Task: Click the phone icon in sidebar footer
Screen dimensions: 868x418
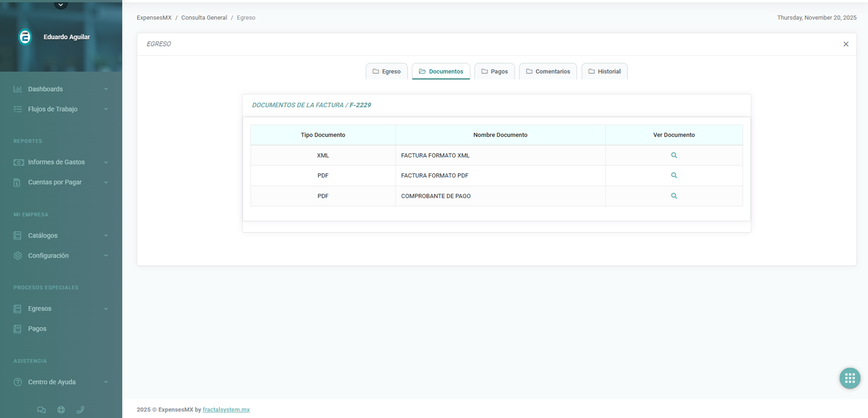Action: click(x=81, y=410)
